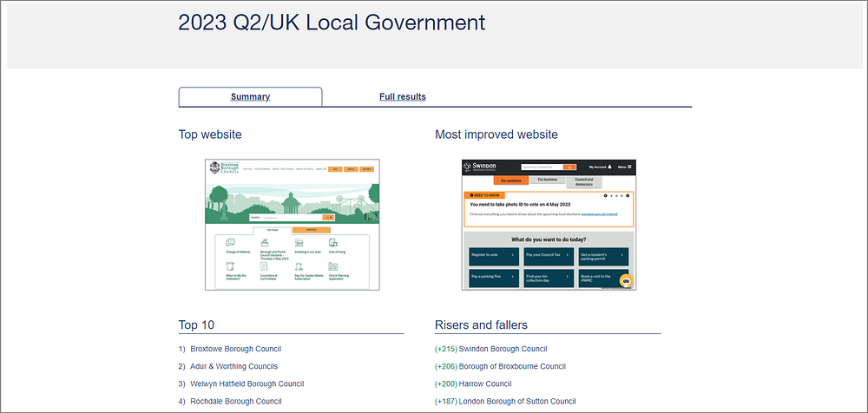Select Welwyn Hatfield Borough Council link
Screen dimensions: 868x413
(x=247, y=383)
